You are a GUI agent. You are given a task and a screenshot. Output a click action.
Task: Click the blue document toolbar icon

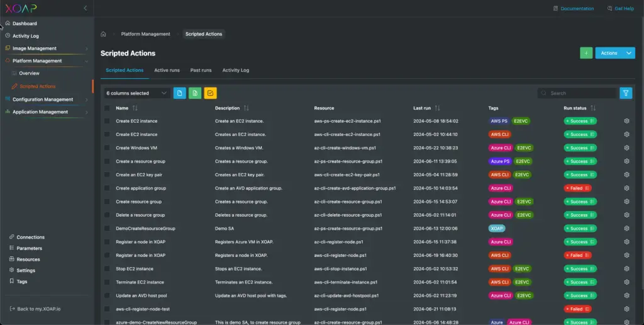click(x=179, y=93)
